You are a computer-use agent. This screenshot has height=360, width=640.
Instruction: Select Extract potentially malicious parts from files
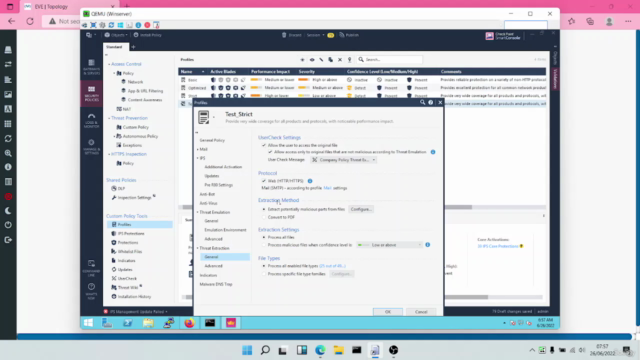click(x=264, y=209)
